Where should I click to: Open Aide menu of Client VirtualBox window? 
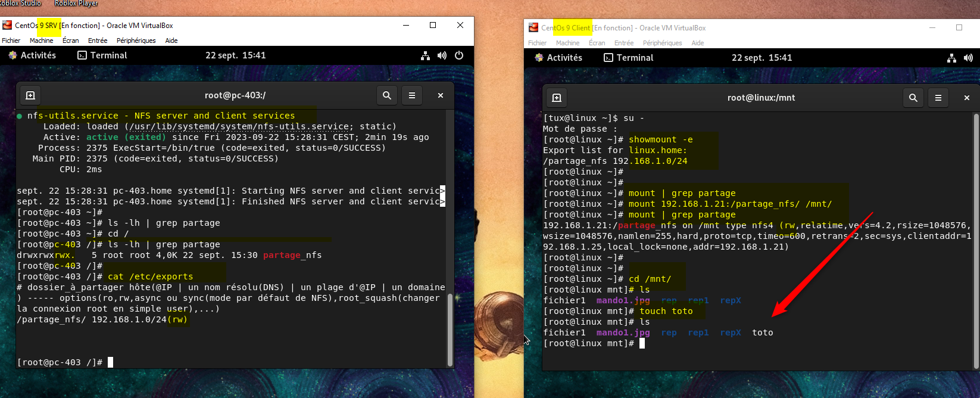click(x=698, y=43)
